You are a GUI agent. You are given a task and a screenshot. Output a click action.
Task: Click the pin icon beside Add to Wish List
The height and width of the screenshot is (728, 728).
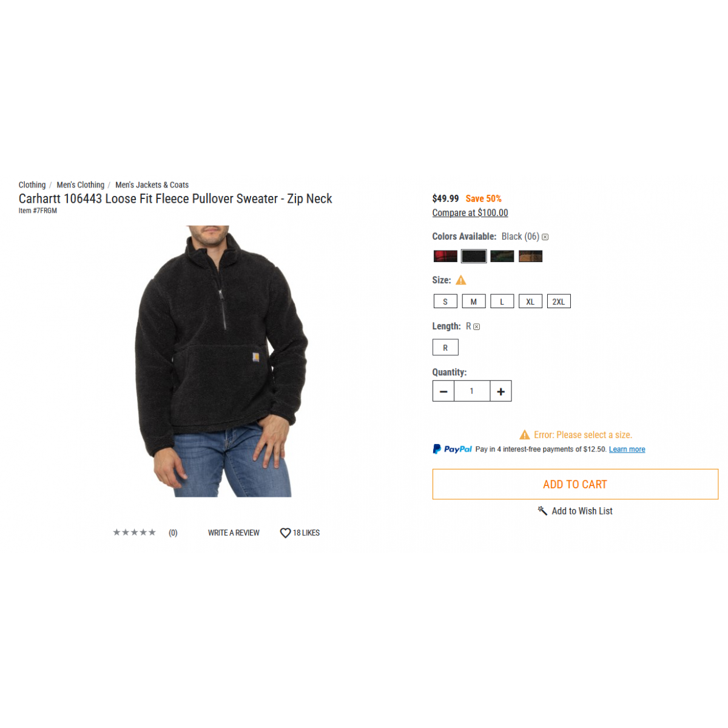pos(542,511)
